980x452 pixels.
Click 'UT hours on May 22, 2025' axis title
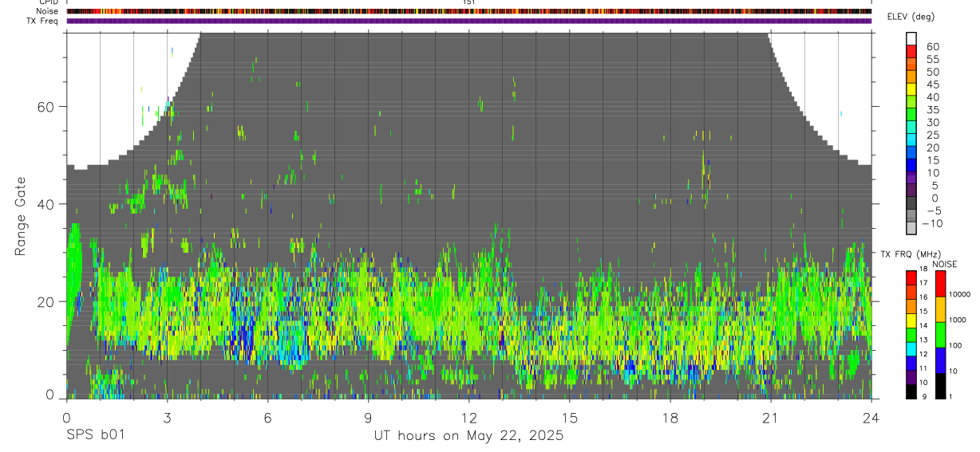pyautogui.click(x=469, y=436)
